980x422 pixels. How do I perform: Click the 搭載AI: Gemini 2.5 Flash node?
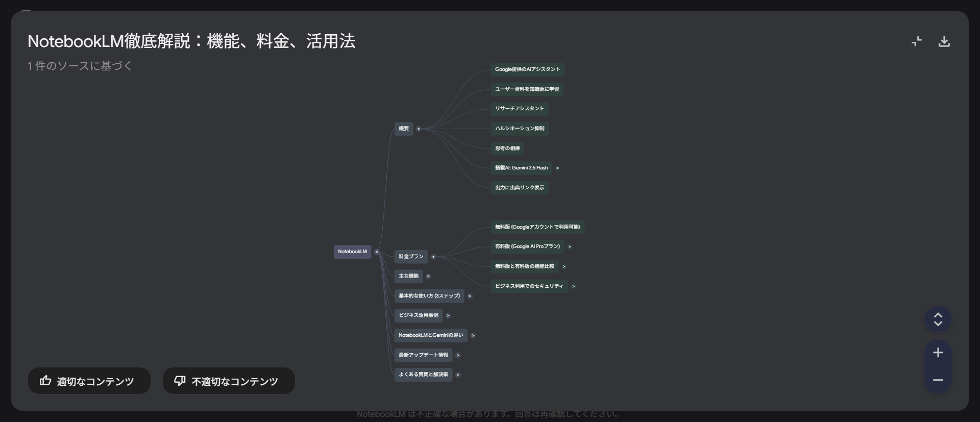[x=521, y=168]
